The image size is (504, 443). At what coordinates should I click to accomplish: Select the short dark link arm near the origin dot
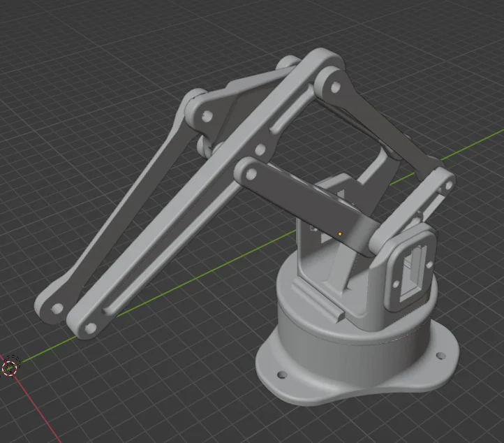coord(307,203)
